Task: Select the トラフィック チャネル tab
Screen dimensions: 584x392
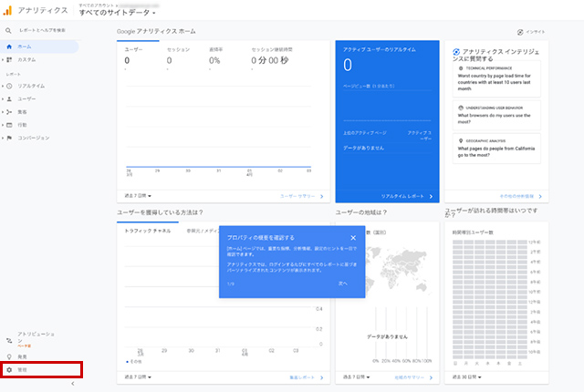Action: pyautogui.click(x=148, y=231)
